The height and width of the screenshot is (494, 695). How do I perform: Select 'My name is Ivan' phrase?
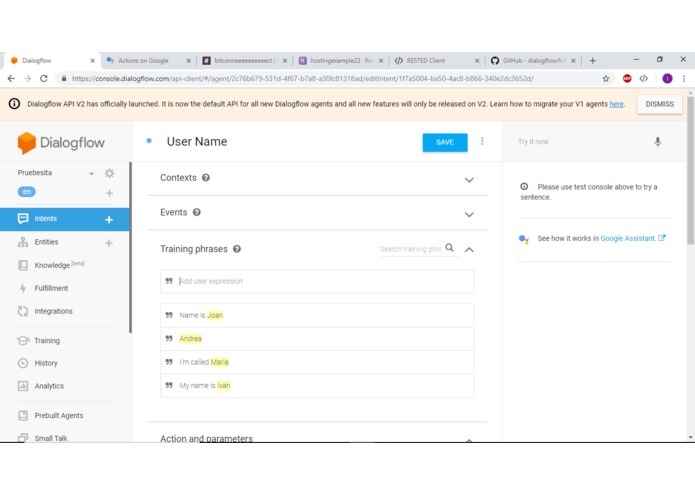pyautogui.click(x=317, y=385)
